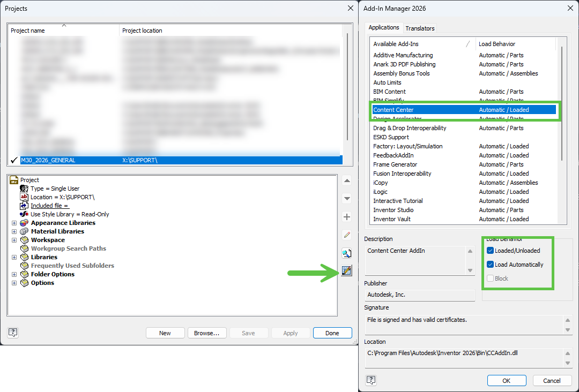Screen dimensions: 579x392
Task: Select the Configure Content Center Libraries icon
Action: pos(347,271)
